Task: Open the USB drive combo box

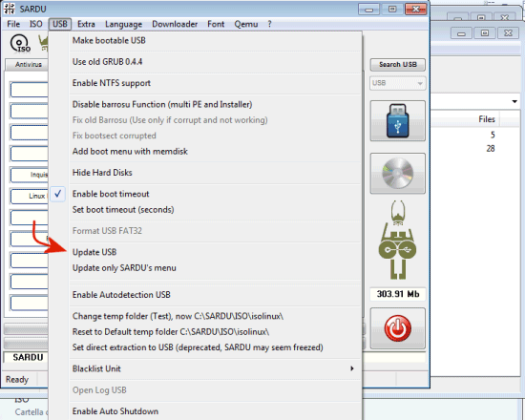Action: (x=397, y=83)
